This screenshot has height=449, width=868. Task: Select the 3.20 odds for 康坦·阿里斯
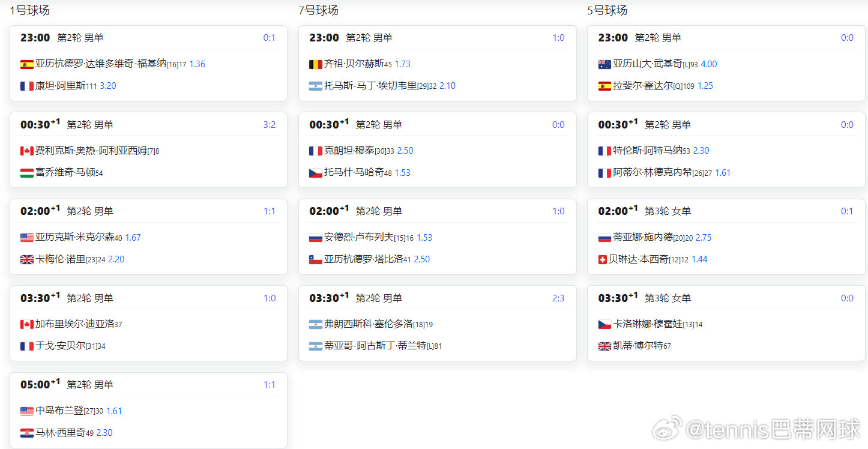point(108,86)
